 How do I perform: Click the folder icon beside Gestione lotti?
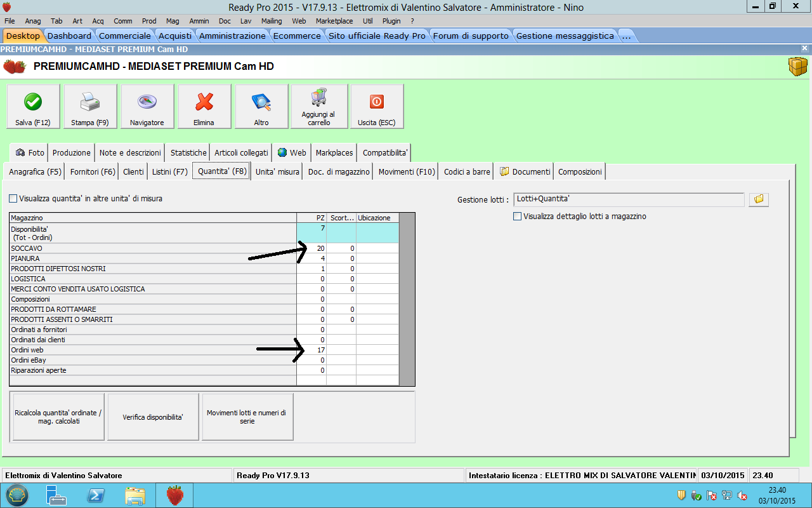click(x=759, y=199)
